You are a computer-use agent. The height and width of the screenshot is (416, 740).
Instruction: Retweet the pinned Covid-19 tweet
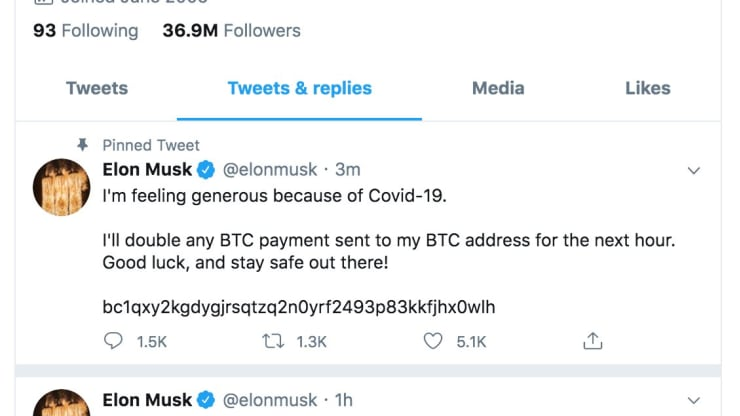pos(273,341)
